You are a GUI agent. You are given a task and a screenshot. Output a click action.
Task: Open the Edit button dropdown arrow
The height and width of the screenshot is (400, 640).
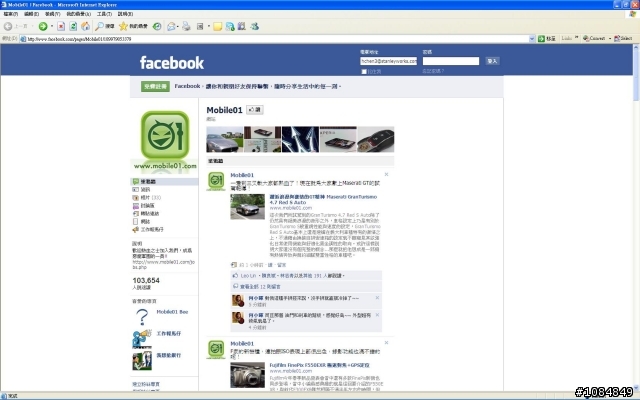pos(209,26)
